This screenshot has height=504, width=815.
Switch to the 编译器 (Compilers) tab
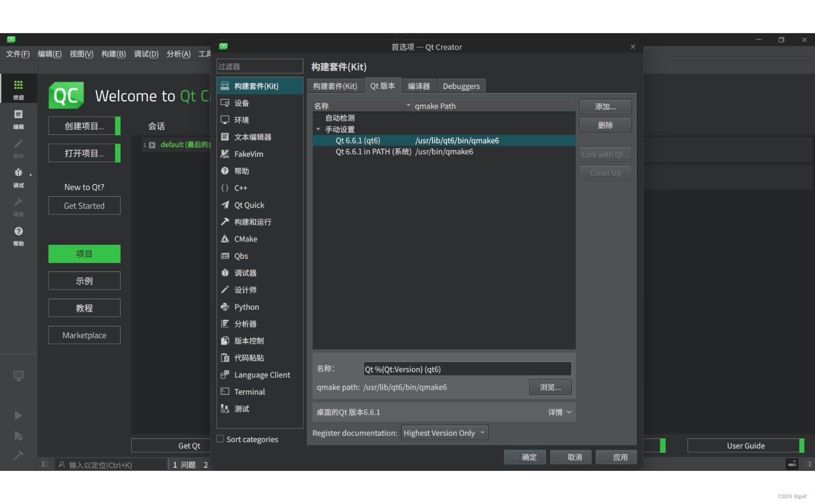pyautogui.click(x=419, y=86)
